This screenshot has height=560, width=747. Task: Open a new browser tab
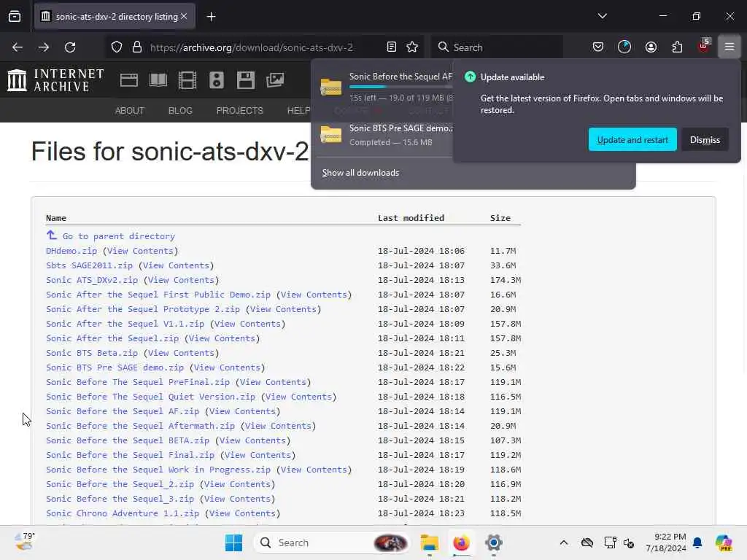click(211, 17)
